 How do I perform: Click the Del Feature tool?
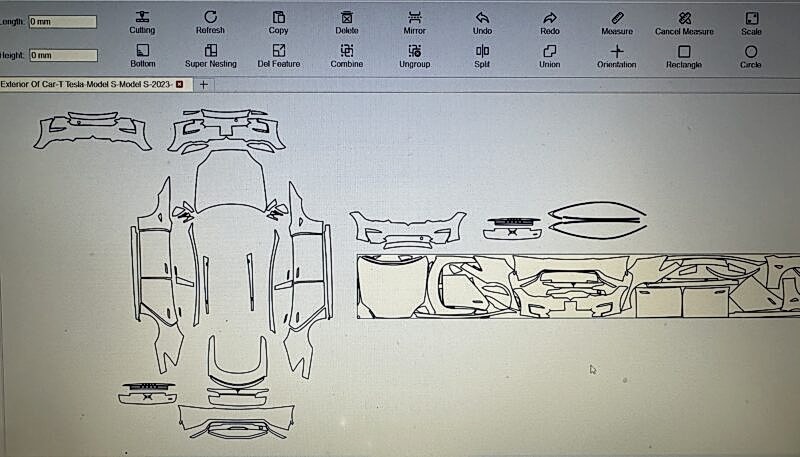click(278, 51)
